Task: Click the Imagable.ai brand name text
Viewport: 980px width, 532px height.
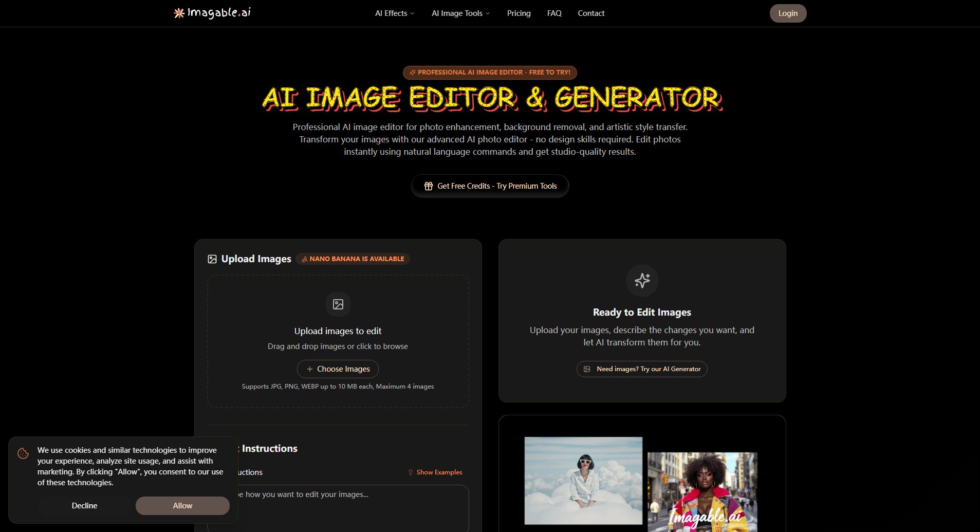Action: pyautogui.click(x=219, y=13)
